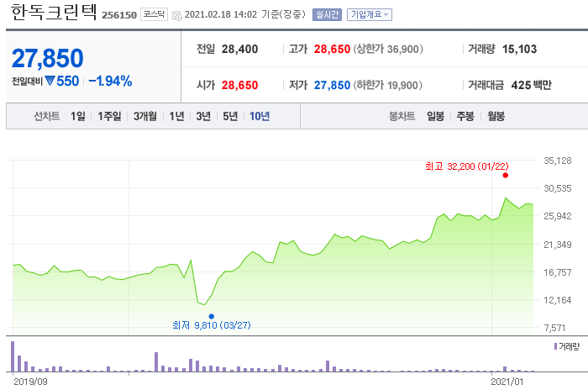Click the 선차트 label
The height and width of the screenshot is (390, 588).
tap(47, 116)
